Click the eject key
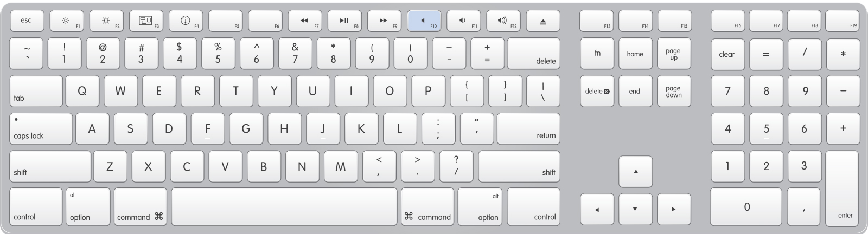The width and height of the screenshot is (868, 234). (542, 21)
